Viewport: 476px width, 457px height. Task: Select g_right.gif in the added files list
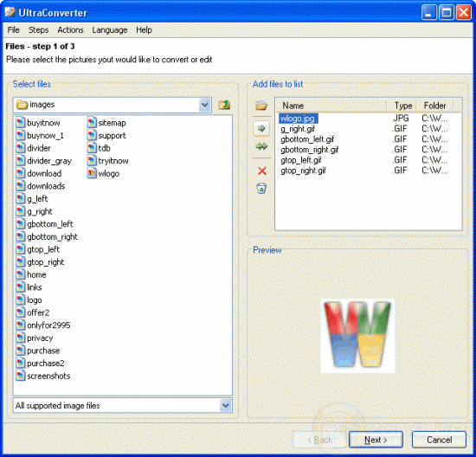[x=298, y=129]
